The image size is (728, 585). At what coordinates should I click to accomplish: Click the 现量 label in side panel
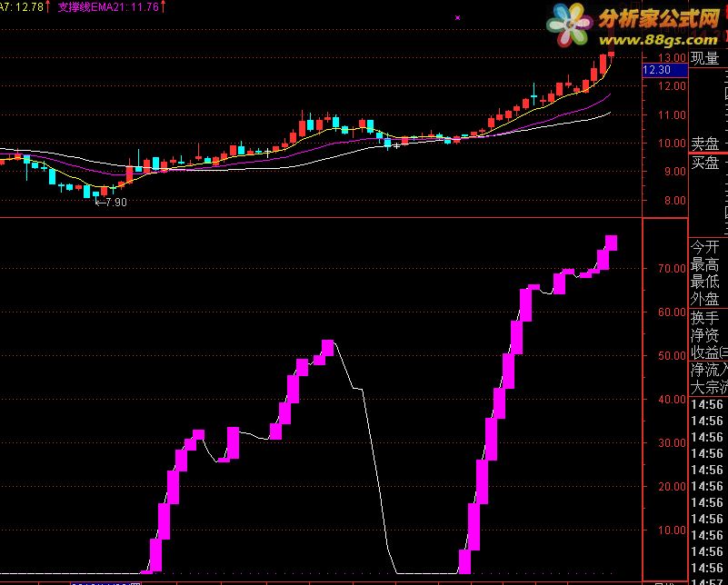pyautogui.click(x=704, y=58)
